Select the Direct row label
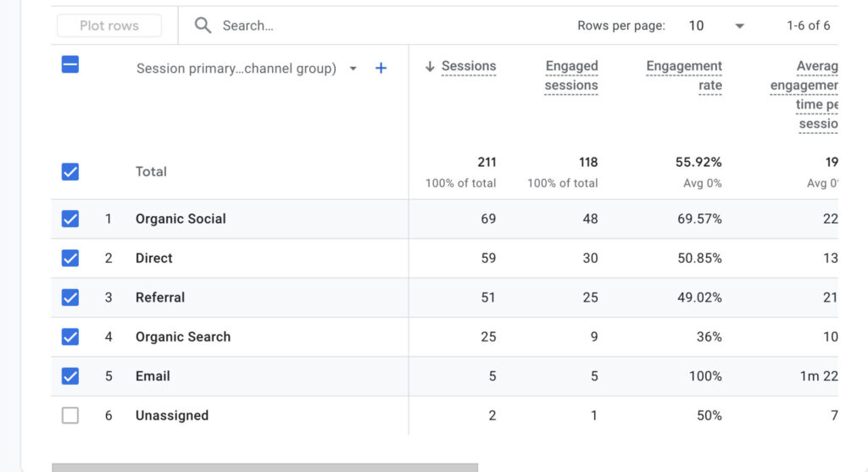The image size is (868, 472). (x=154, y=258)
